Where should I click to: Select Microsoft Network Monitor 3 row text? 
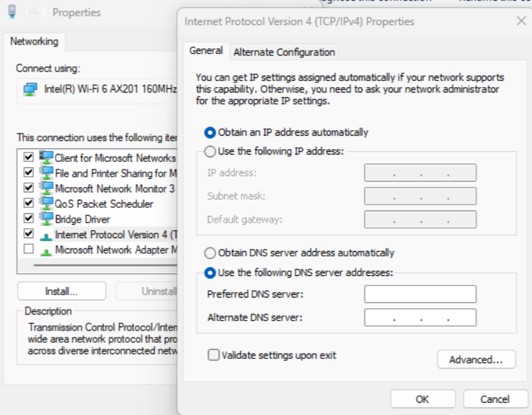(115, 188)
